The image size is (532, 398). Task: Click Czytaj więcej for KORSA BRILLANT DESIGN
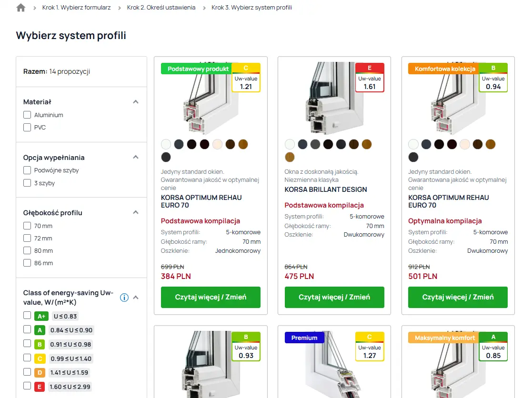pos(334,297)
